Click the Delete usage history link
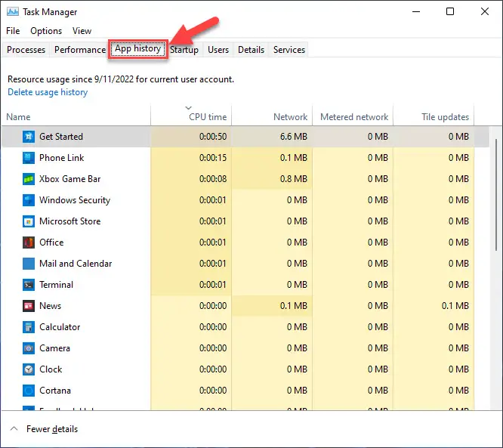 point(48,92)
